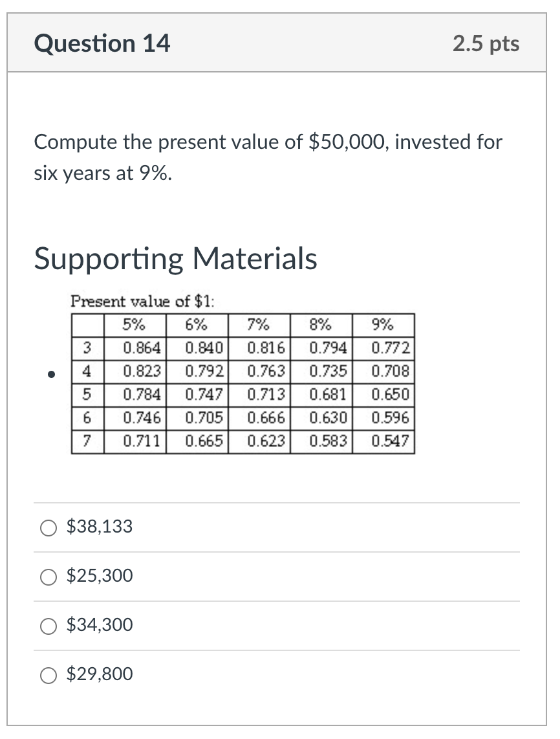Select the $38,133 radio button
This screenshot has width=560, height=739.
[x=48, y=528]
